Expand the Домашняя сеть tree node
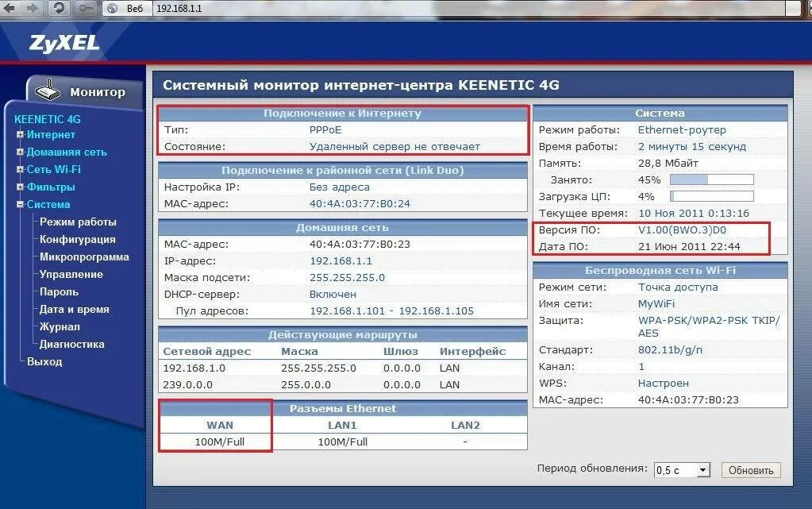 (20, 152)
